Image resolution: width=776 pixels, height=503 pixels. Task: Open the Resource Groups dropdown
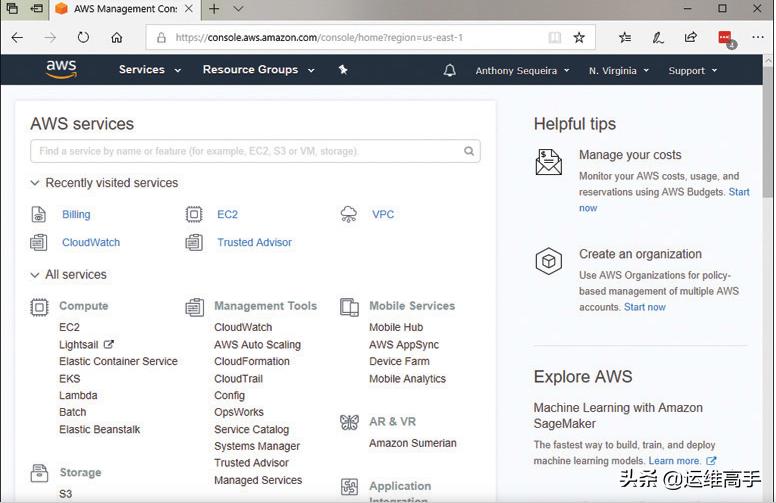[x=259, y=70]
